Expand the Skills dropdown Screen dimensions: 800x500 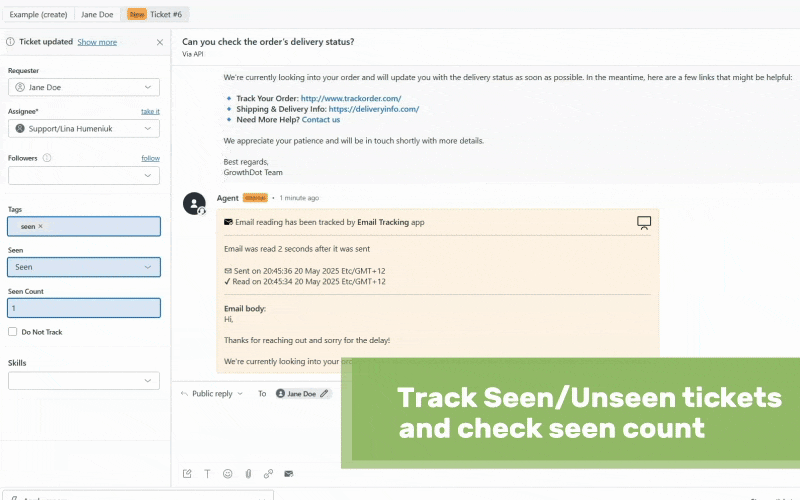tap(84, 381)
